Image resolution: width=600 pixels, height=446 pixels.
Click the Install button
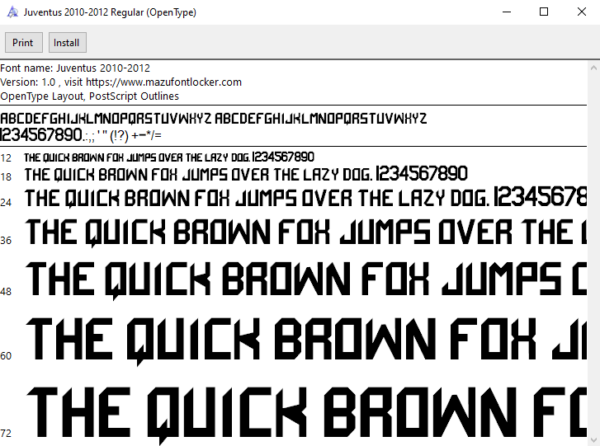point(67,42)
